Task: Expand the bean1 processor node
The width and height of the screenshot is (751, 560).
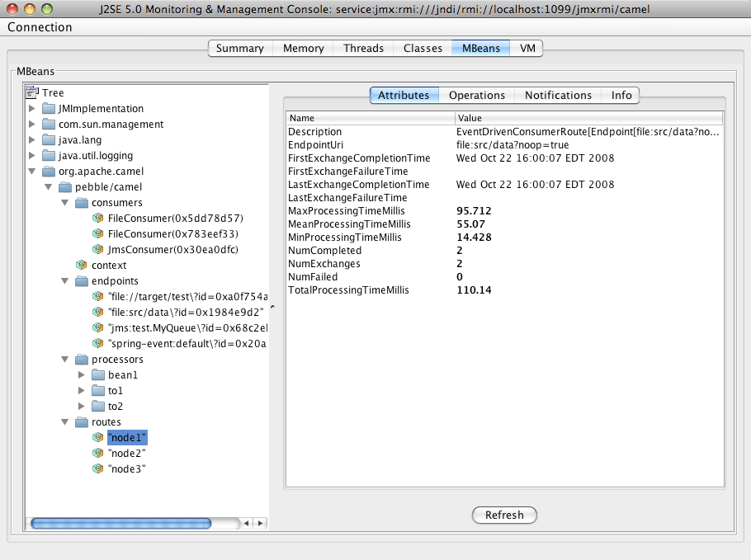Action: click(x=83, y=374)
